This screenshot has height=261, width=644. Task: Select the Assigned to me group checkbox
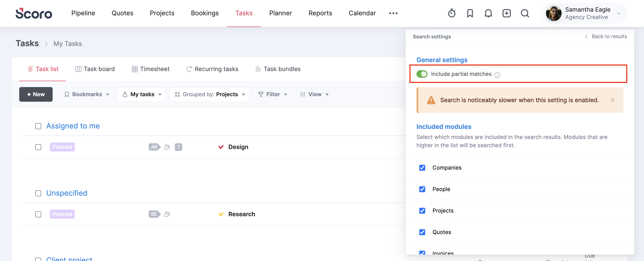point(38,126)
